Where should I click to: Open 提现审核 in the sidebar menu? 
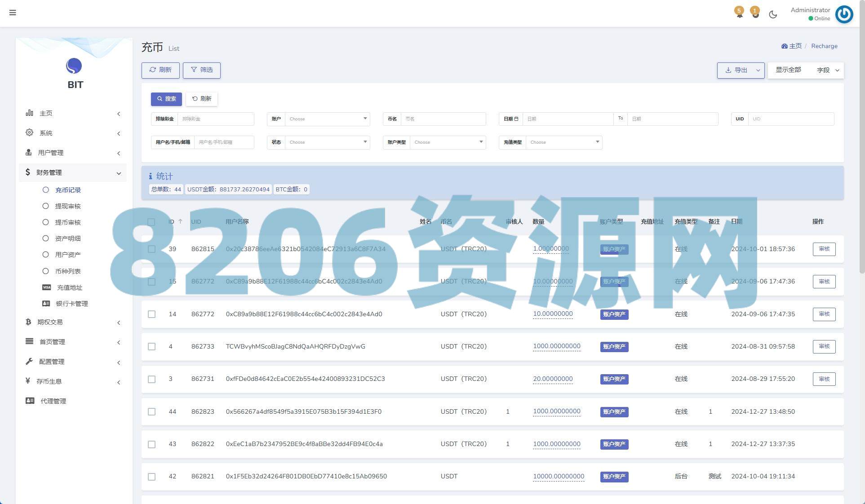click(x=68, y=206)
